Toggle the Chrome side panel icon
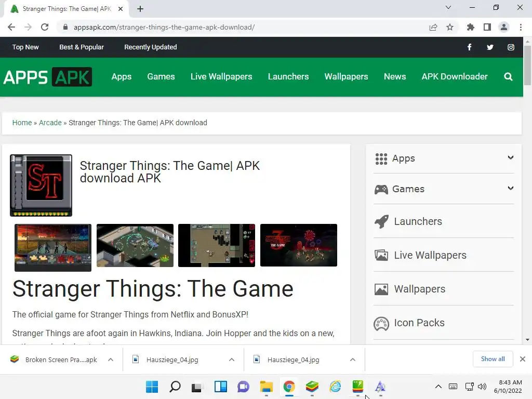This screenshot has width=532, height=399. (487, 27)
